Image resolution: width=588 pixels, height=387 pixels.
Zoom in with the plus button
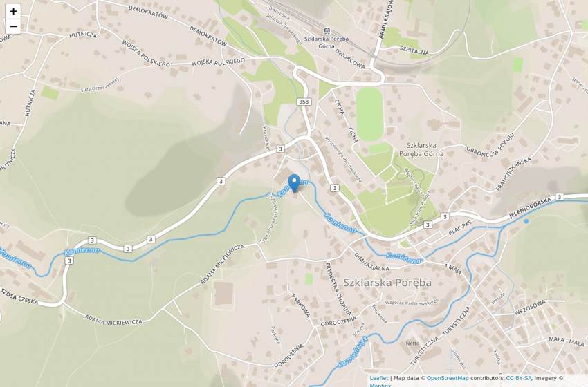coord(13,11)
